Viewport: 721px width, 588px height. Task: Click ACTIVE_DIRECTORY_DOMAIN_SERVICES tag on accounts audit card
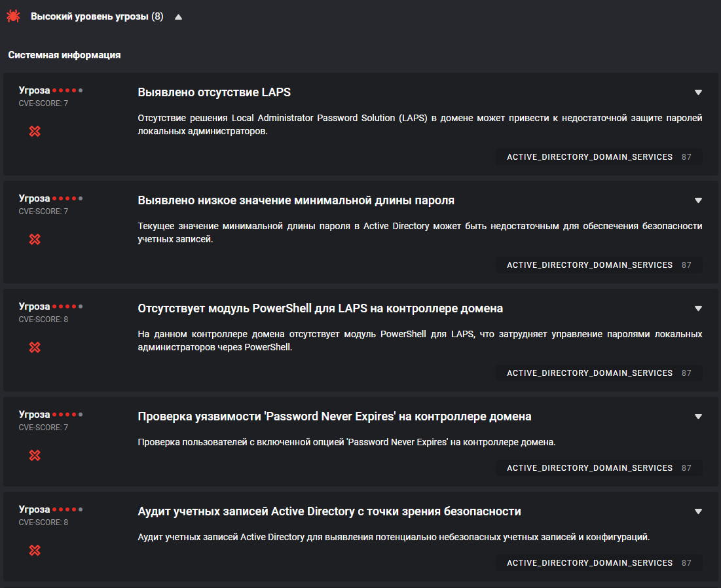tap(589, 563)
